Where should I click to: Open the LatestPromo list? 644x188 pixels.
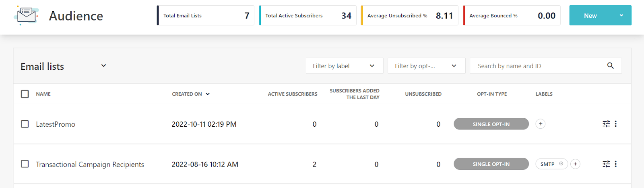pos(56,124)
